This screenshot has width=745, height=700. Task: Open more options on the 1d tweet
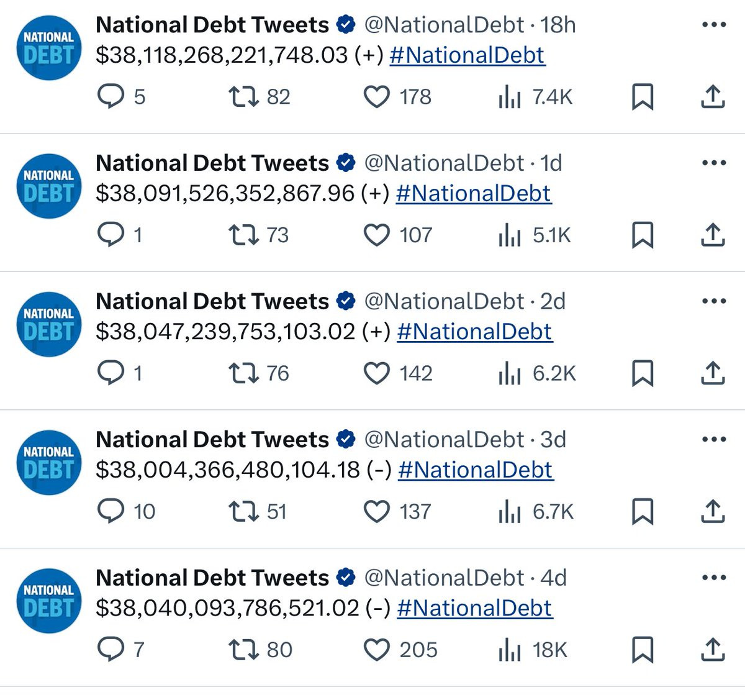[x=713, y=163]
